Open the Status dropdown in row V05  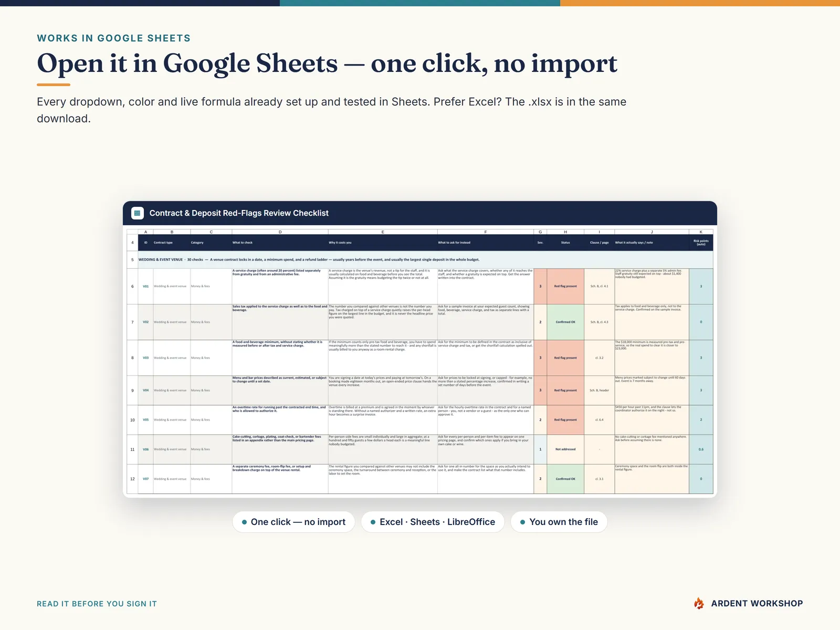565,420
